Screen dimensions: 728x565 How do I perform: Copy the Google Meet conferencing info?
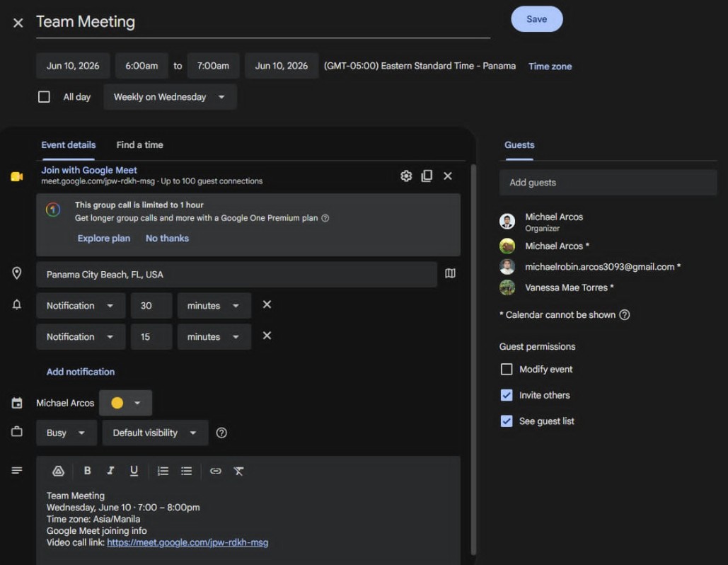pos(427,176)
